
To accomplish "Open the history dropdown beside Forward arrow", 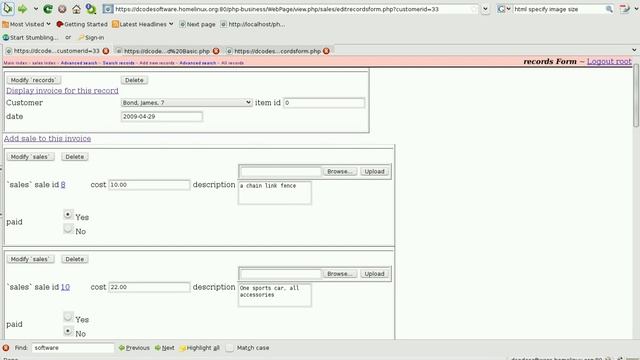I will (x=36, y=9).
